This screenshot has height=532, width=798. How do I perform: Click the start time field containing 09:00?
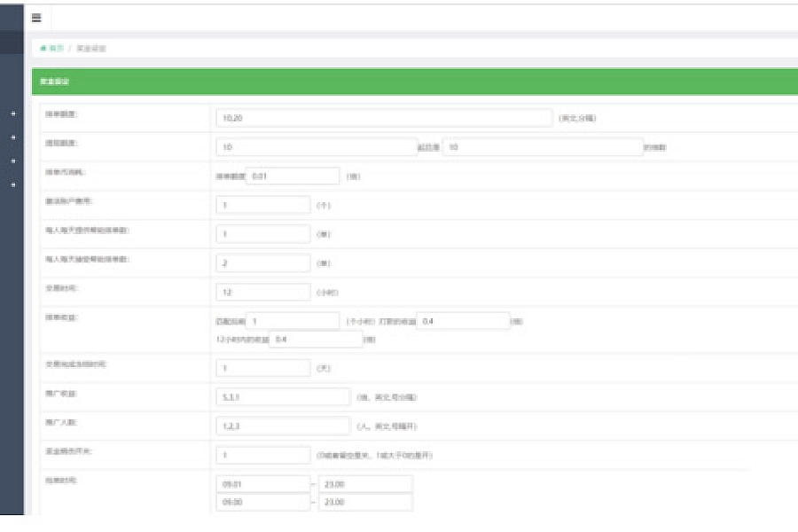click(x=263, y=502)
